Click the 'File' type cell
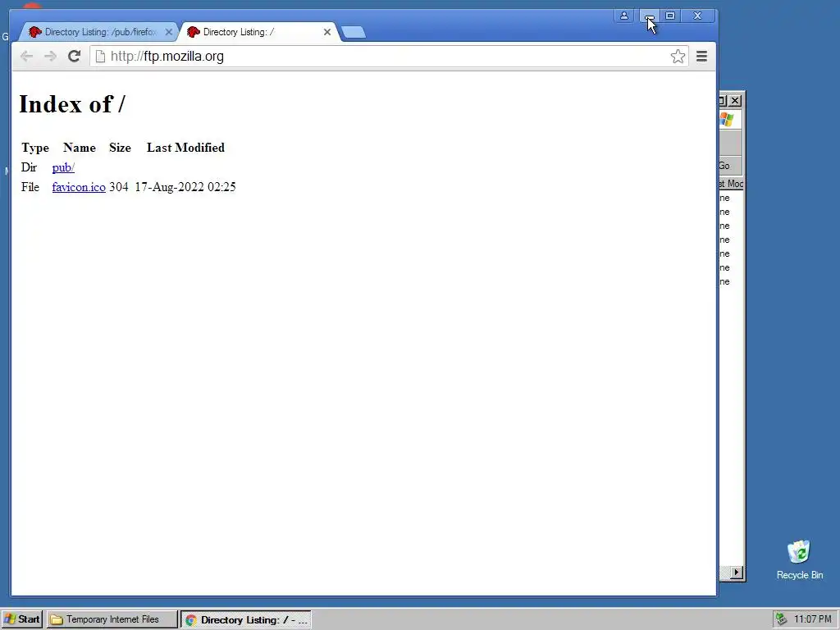The width and height of the screenshot is (840, 630). coord(30,187)
